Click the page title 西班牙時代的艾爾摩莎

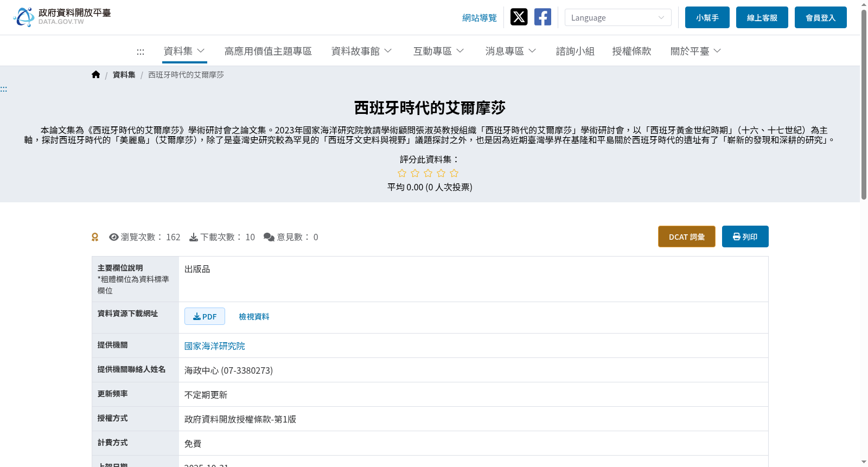[x=430, y=108]
